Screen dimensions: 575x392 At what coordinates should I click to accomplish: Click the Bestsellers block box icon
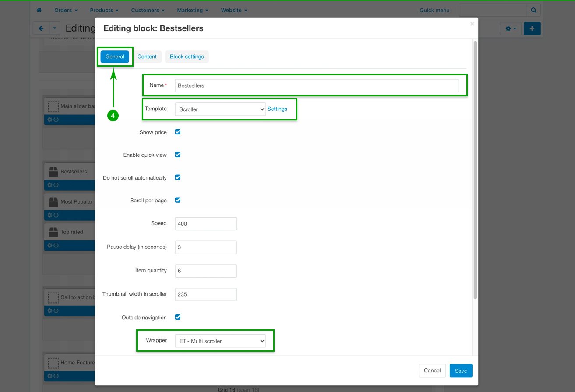tap(53, 172)
